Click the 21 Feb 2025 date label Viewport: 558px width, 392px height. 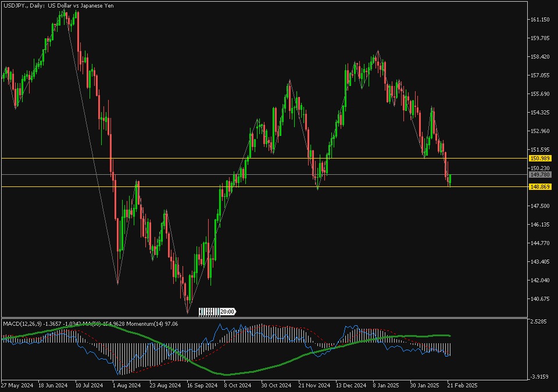tap(462, 385)
